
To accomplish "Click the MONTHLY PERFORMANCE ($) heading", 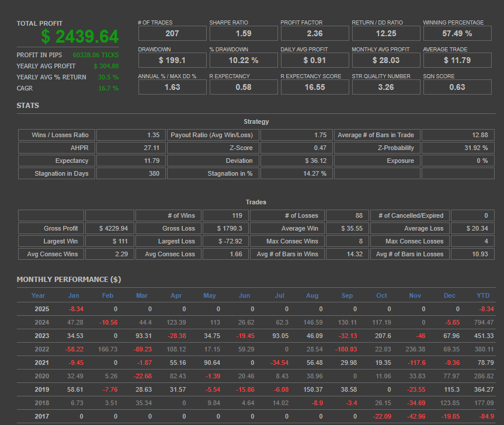I will tap(69, 280).
